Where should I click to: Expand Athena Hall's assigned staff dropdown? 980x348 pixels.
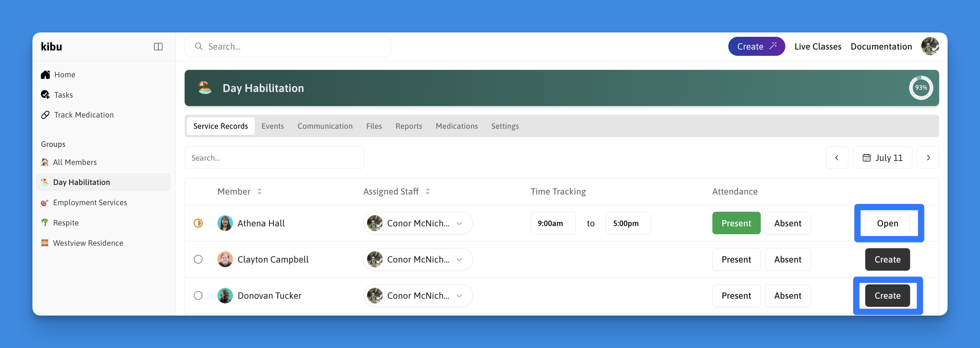459,223
